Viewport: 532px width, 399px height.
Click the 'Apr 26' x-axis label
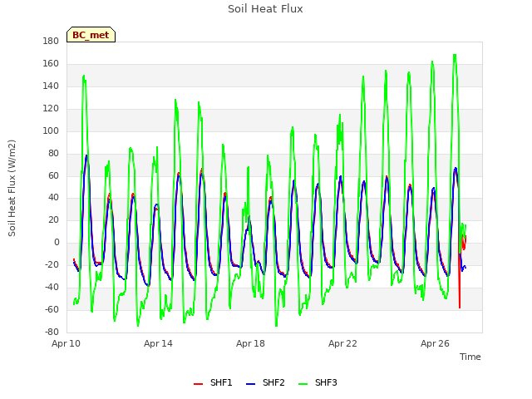435,343
